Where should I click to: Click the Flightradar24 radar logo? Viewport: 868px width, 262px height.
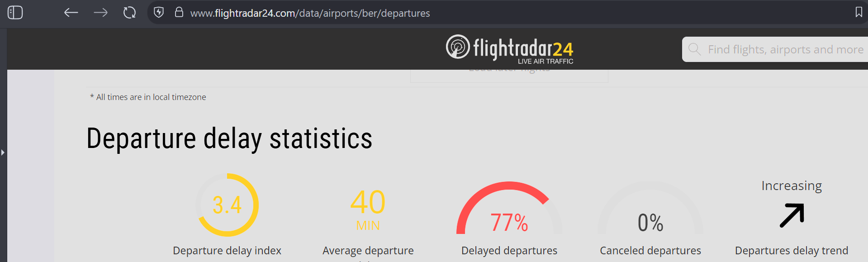click(x=458, y=47)
